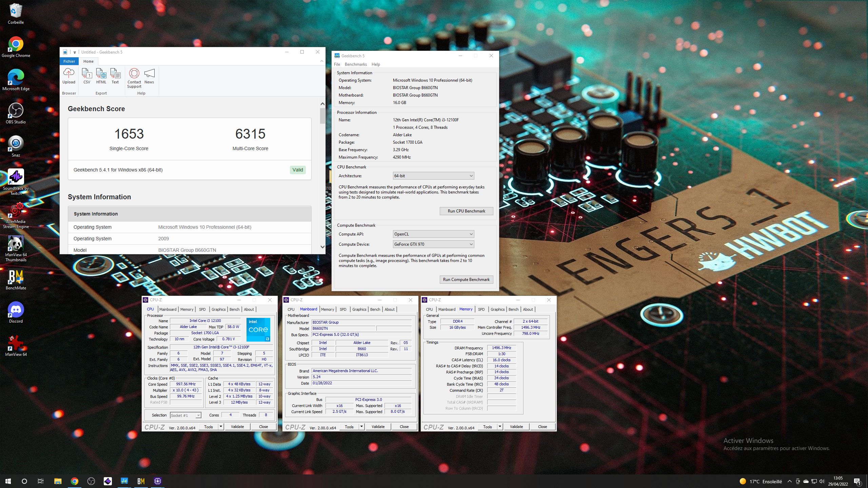Click CPU-Z icon in taskbar
Image resolution: width=868 pixels, height=488 pixels.
pos(157,481)
